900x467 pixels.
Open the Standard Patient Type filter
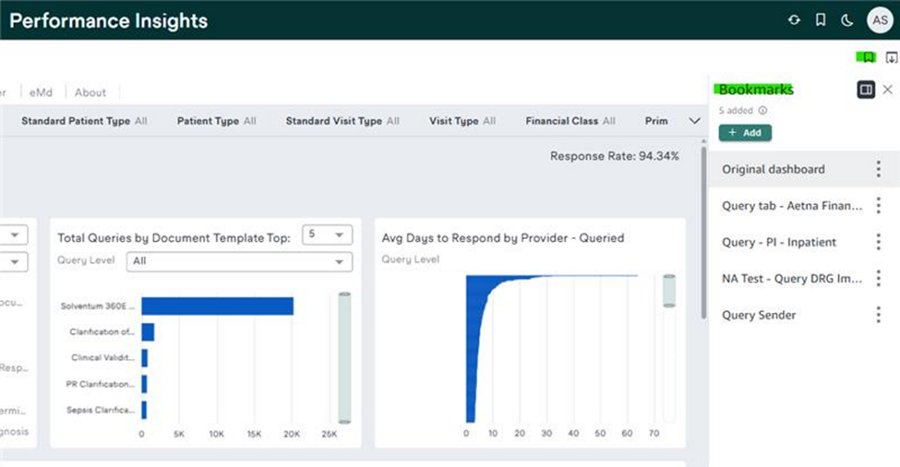coord(84,121)
